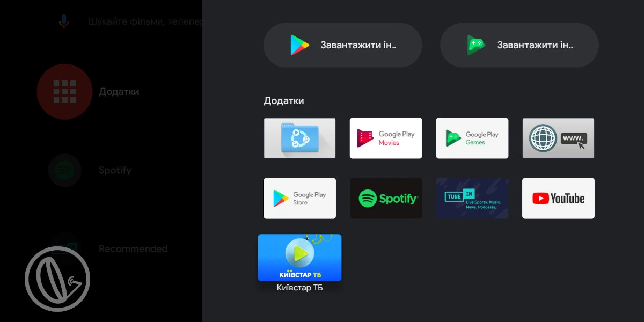Image resolution: width=644 pixels, height=322 pixels.
Task: Select the search field "Шукайте фільми"
Action: 145,21
